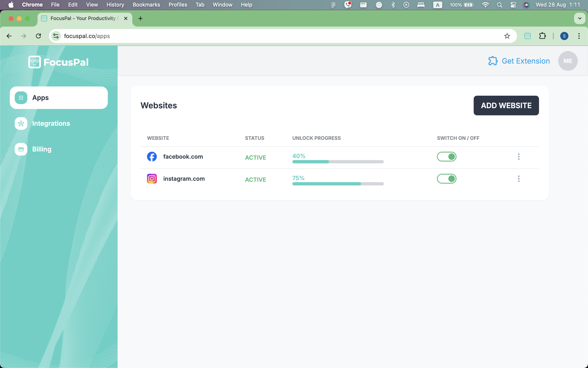The height and width of the screenshot is (368, 588).
Task: Click the instagram.com 75% progress bar
Action: tap(338, 184)
